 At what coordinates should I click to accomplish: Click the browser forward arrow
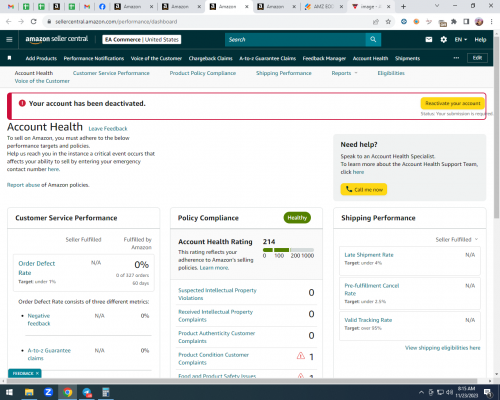click(x=21, y=21)
